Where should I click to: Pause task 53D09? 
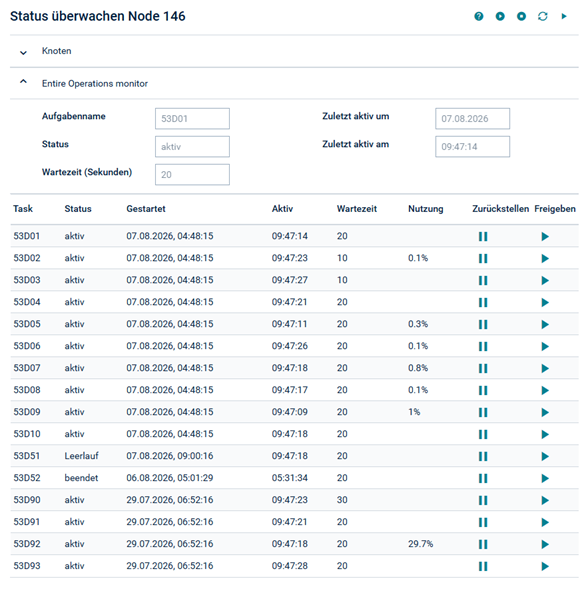483,412
